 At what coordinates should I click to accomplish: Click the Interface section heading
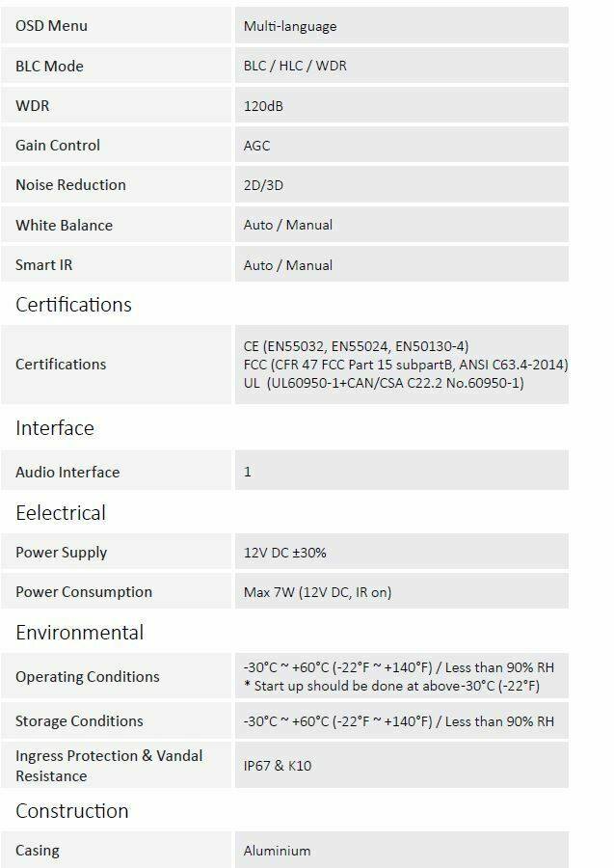point(55,428)
